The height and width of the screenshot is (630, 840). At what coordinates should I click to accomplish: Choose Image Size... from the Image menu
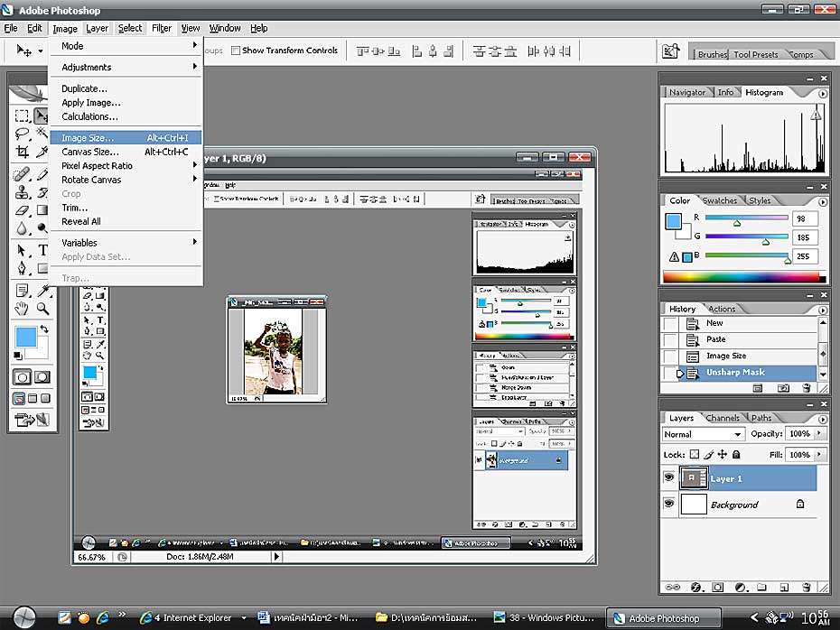coord(126,137)
